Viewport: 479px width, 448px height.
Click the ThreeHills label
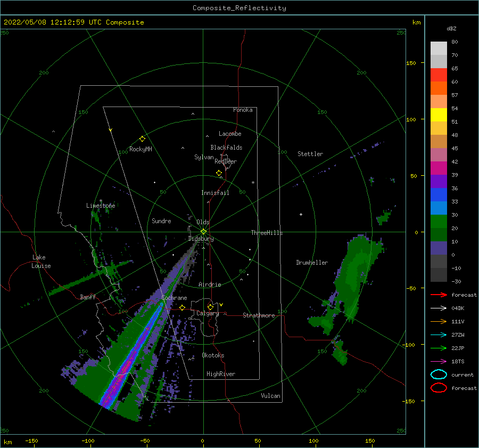point(267,233)
